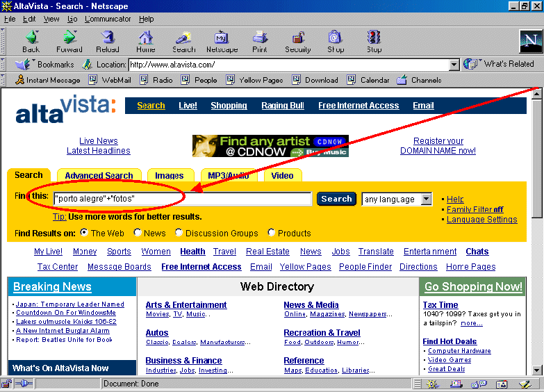
Task: Click the Location page proxy icon
Action: coord(87,65)
